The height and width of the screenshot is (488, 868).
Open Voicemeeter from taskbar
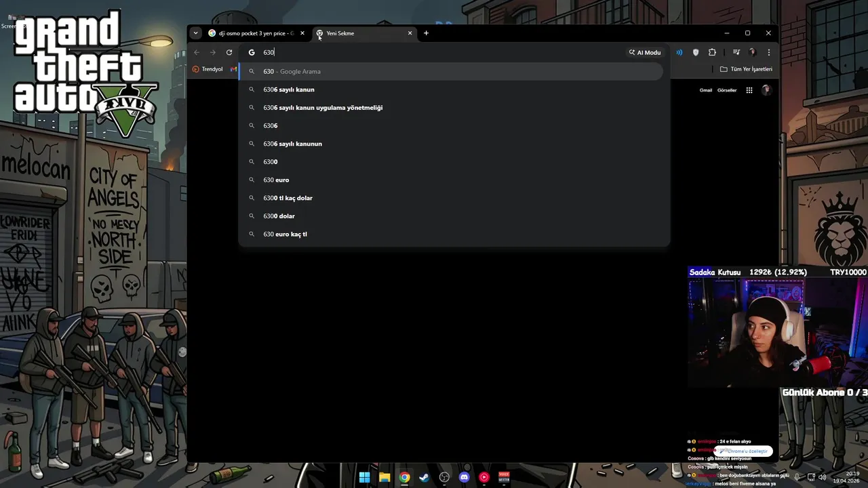coord(504,477)
